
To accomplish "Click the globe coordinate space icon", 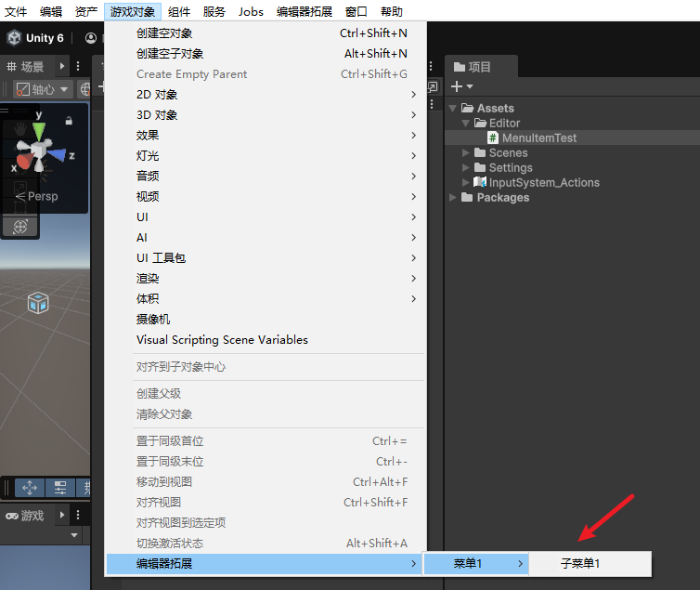I will (x=84, y=89).
